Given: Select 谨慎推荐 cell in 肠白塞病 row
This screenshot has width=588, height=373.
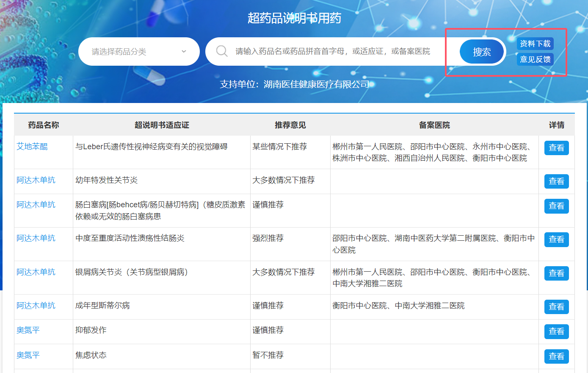Looking at the screenshot, I should [290, 211].
